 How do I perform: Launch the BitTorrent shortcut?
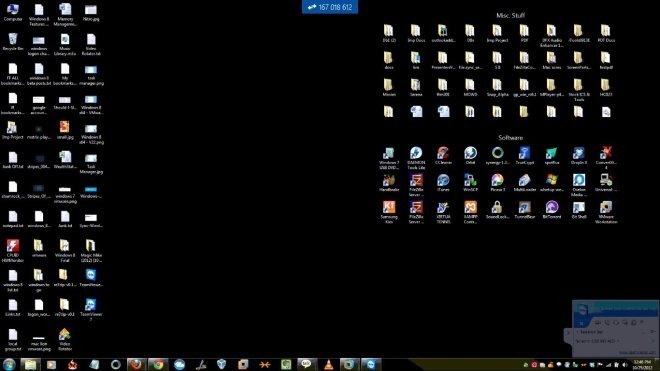pyautogui.click(x=551, y=210)
